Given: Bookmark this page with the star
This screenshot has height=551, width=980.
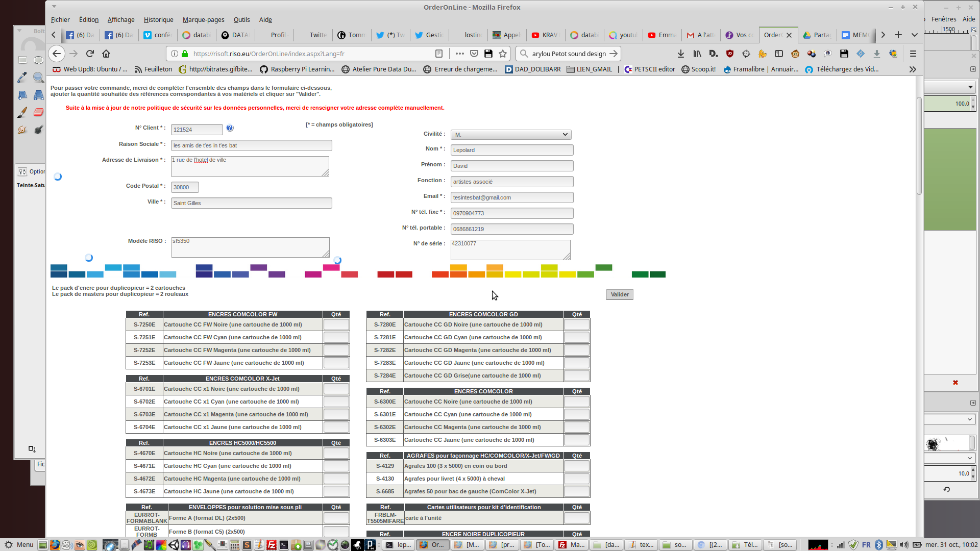Looking at the screenshot, I should coord(503,54).
